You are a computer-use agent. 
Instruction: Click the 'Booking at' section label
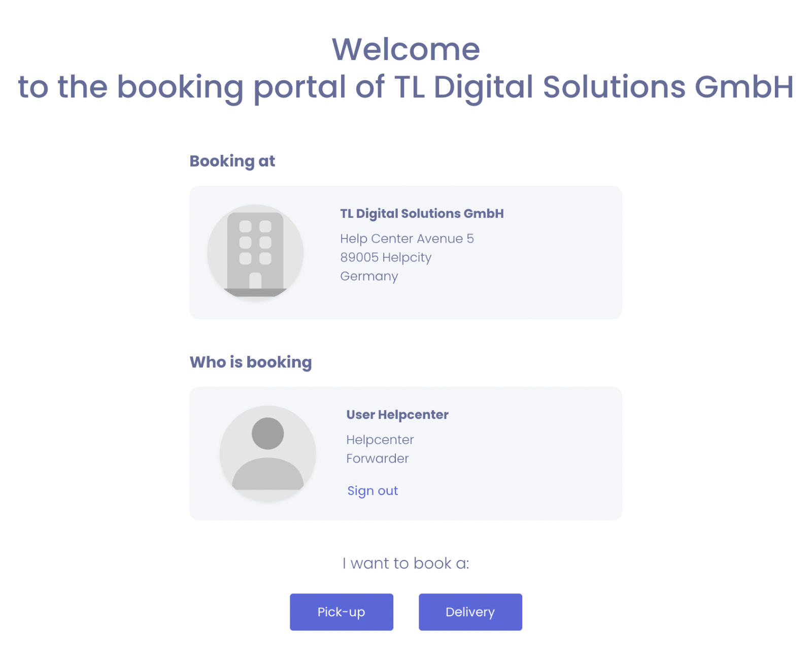[232, 161]
